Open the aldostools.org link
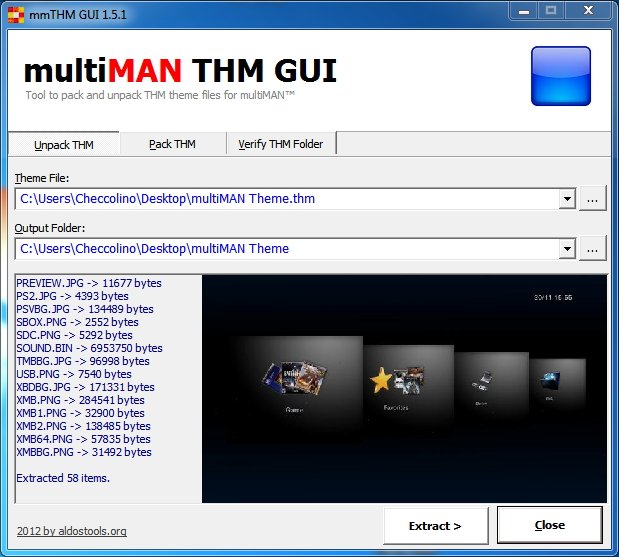 coord(72,531)
